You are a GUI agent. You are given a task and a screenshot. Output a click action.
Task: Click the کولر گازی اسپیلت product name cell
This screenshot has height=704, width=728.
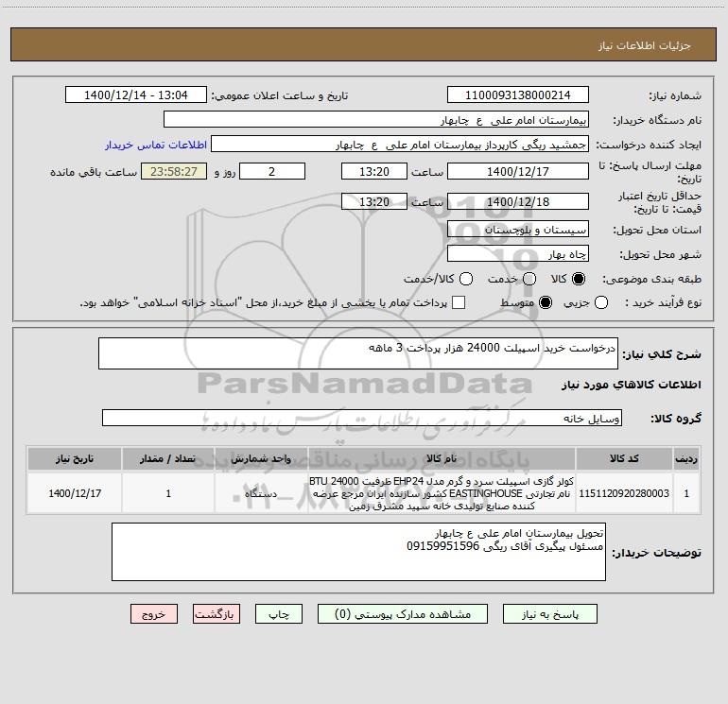[x=442, y=493]
